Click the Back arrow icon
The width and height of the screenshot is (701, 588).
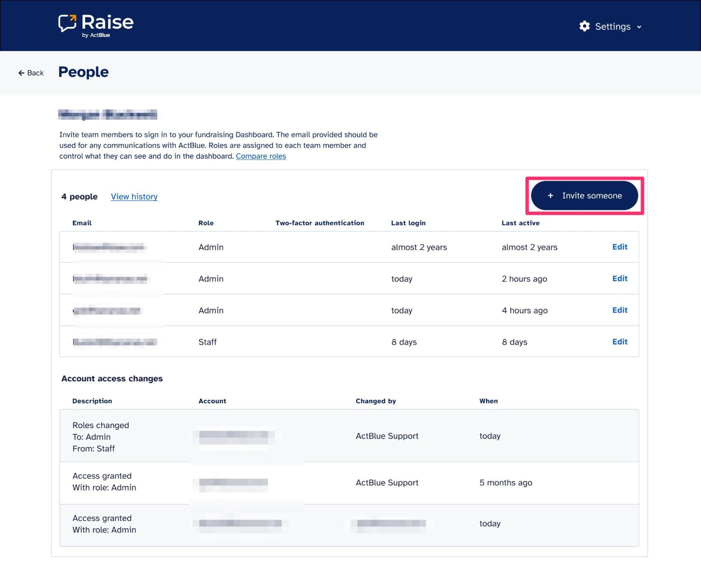tap(21, 73)
